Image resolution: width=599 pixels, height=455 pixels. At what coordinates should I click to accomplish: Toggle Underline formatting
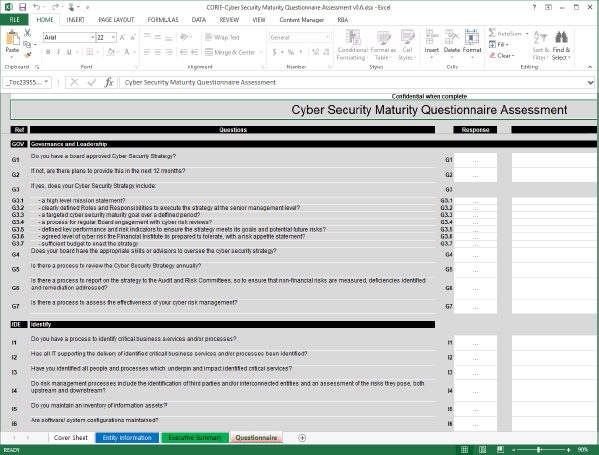click(x=69, y=52)
